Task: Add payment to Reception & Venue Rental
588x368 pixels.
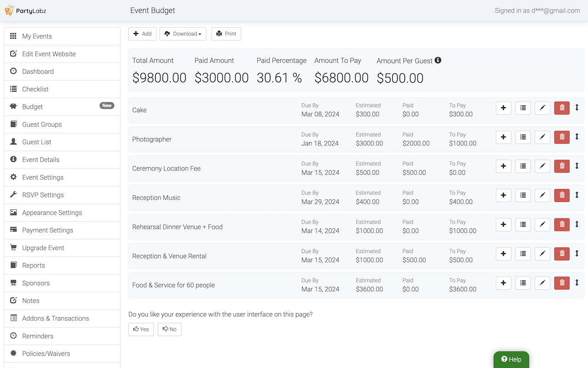Action: coord(503,254)
